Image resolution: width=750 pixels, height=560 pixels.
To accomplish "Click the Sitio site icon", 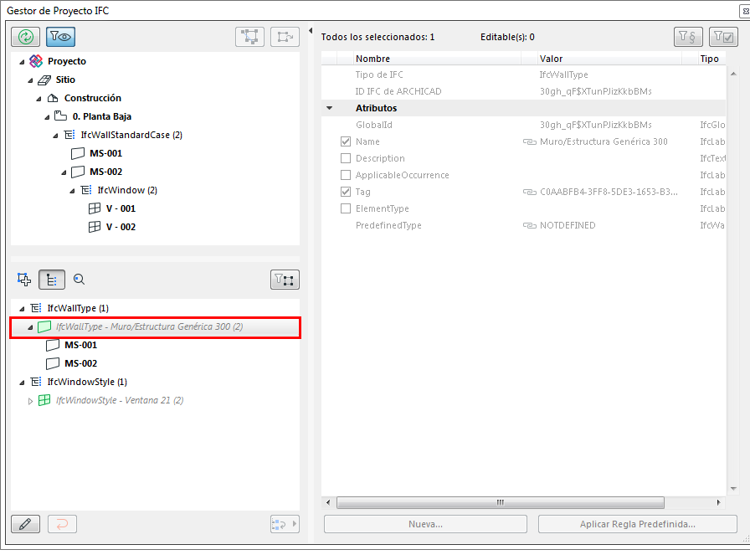I will coord(44,80).
